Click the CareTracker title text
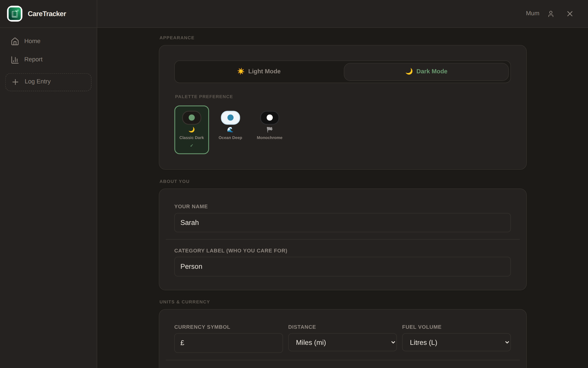The width and height of the screenshot is (588, 368). [x=47, y=14]
